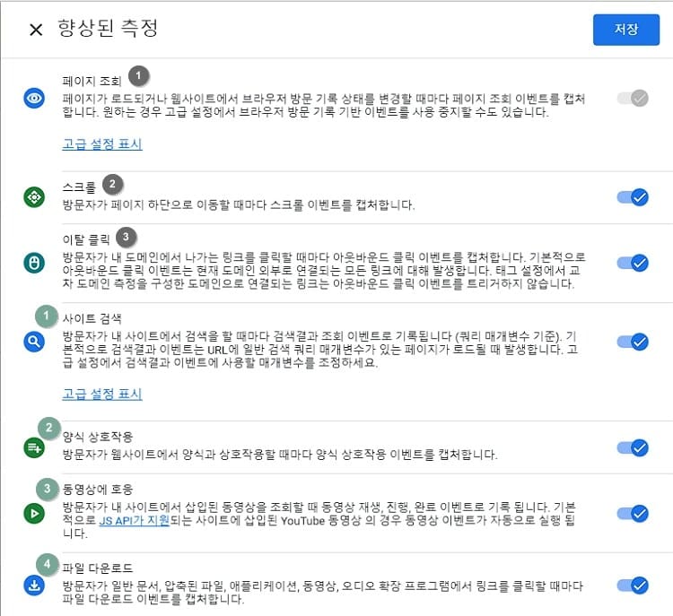Click the 사이트 검색 magnifier icon

(34, 342)
